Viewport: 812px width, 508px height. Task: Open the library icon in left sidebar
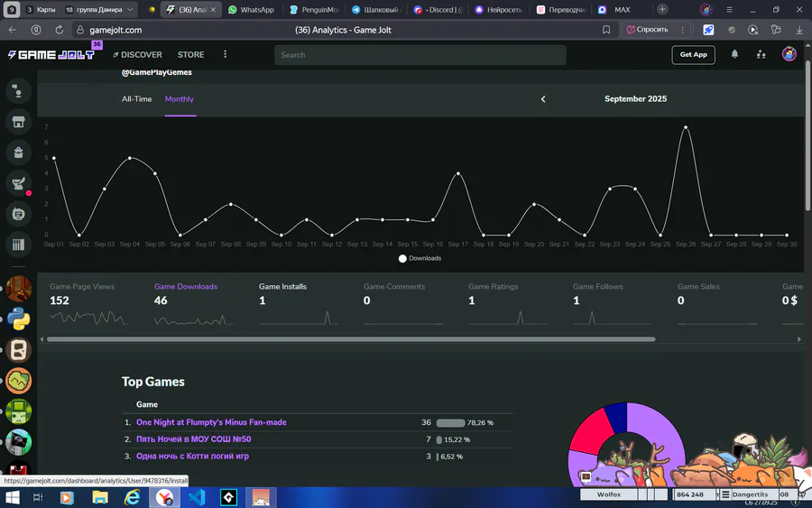[x=18, y=245]
